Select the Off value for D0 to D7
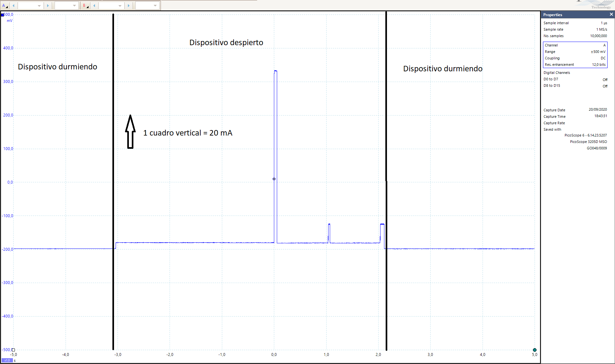The width and height of the screenshot is (615, 364). (x=605, y=80)
